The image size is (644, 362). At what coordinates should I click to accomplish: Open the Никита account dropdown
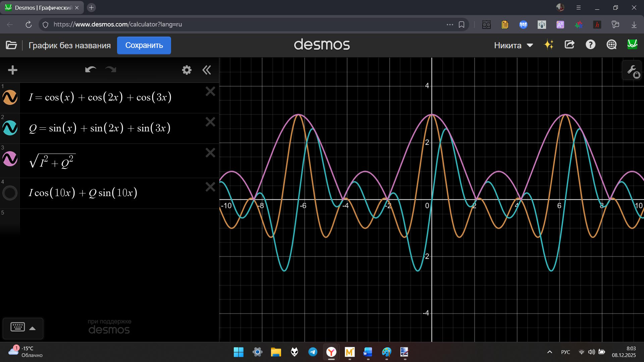point(513,45)
